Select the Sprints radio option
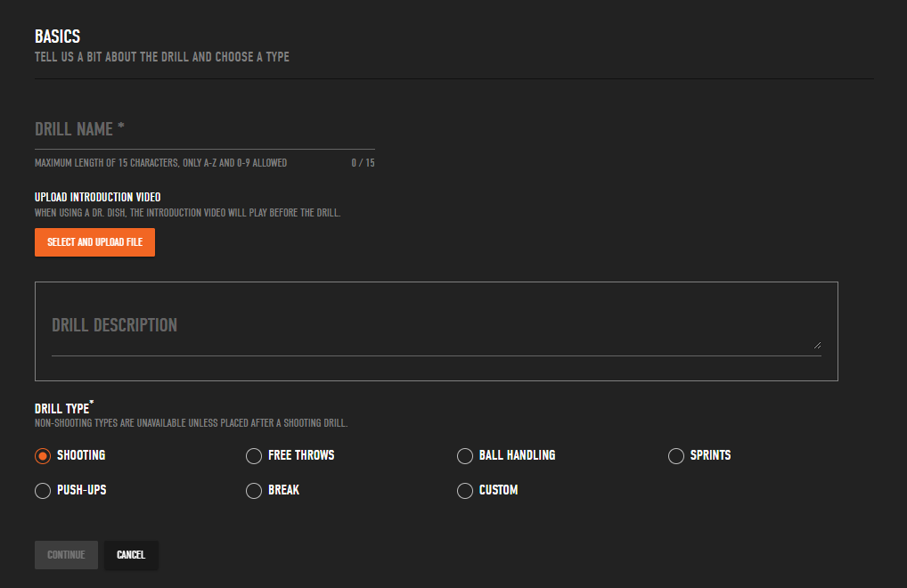907x588 pixels. (x=676, y=456)
